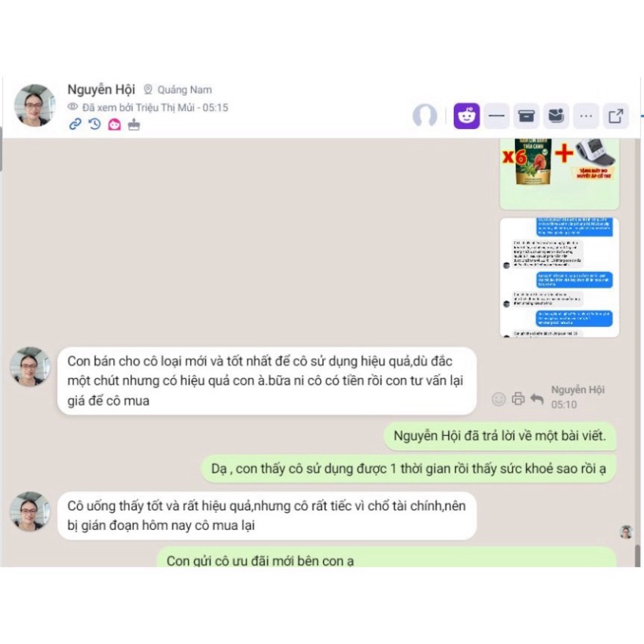The height and width of the screenshot is (644, 644).
Task: Open conversation in external window icon
Action: point(616,116)
